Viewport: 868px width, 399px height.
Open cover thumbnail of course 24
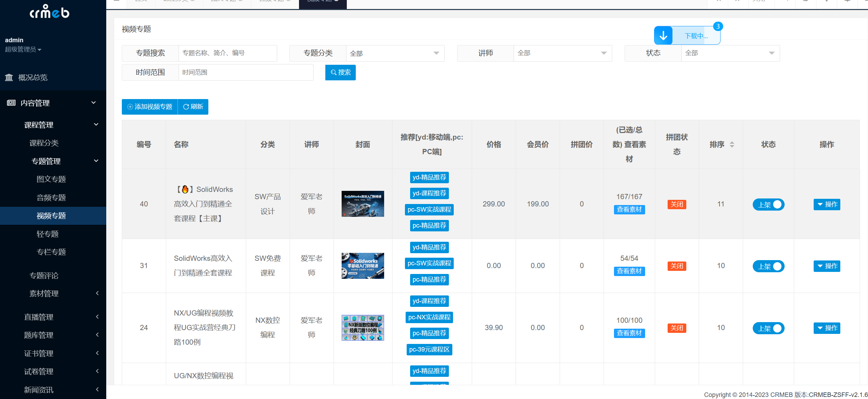point(363,328)
